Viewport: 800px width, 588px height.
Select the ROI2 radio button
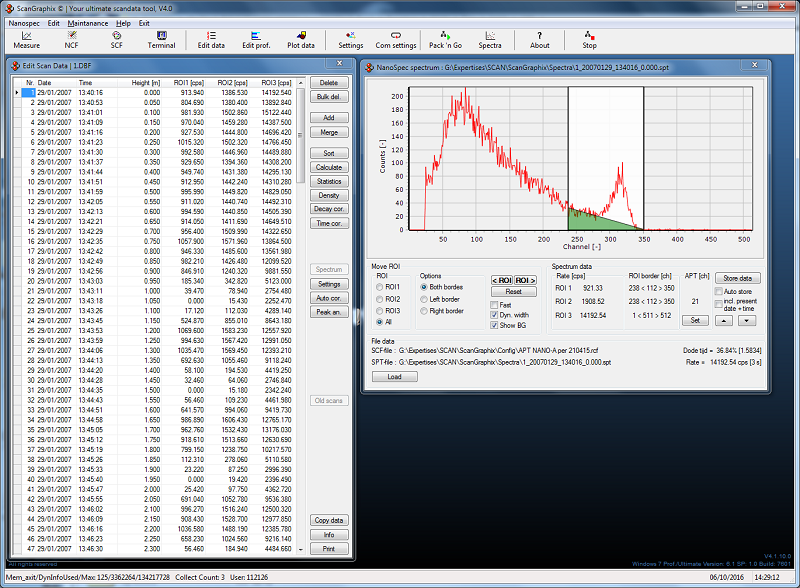click(379, 299)
